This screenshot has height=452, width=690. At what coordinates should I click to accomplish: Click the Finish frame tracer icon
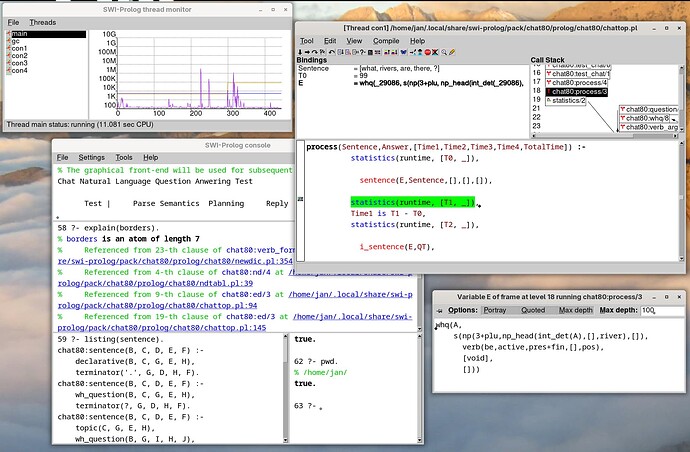point(323,52)
